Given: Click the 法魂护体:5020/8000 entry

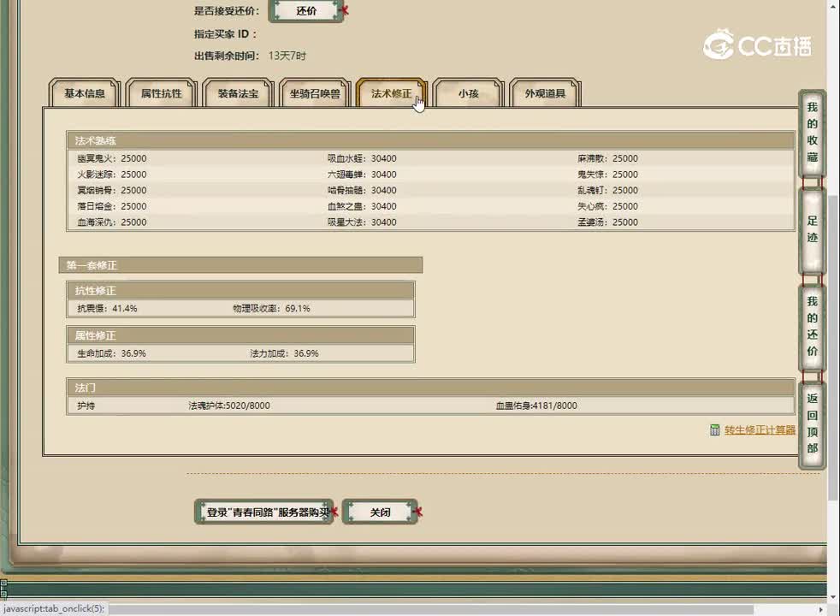Looking at the screenshot, I should 229,406.
